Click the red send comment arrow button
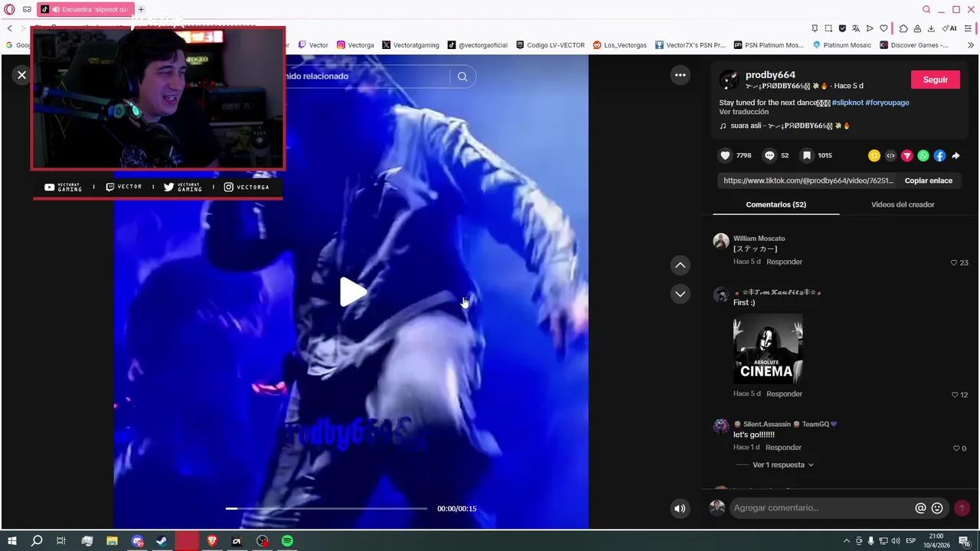 click(x=962, y=508)
